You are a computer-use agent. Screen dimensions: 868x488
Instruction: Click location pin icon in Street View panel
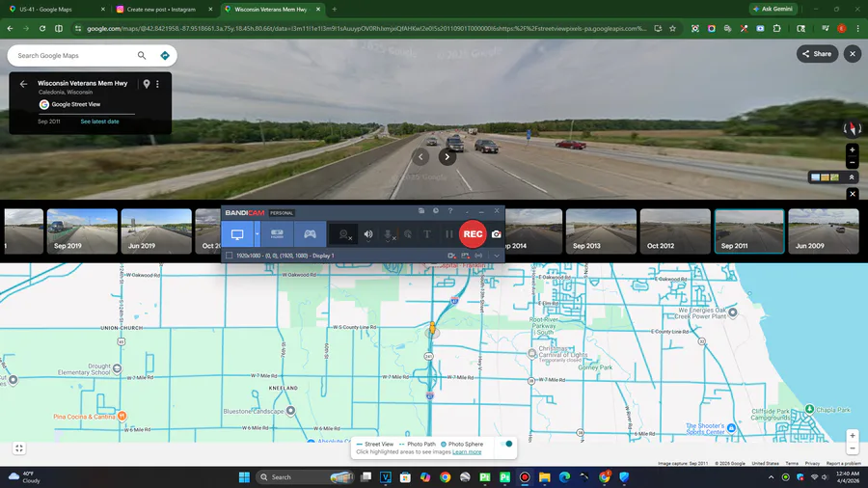(x=147, y=84)
